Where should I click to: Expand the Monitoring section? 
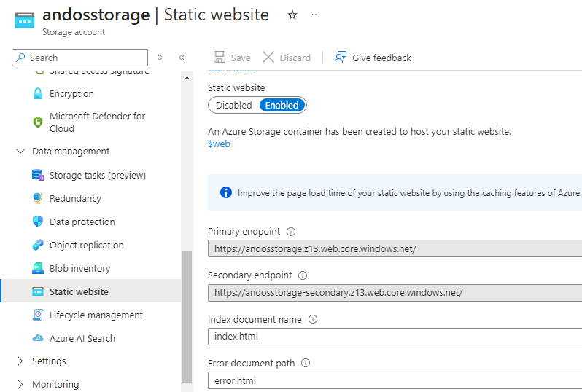(x=20, y=385)
